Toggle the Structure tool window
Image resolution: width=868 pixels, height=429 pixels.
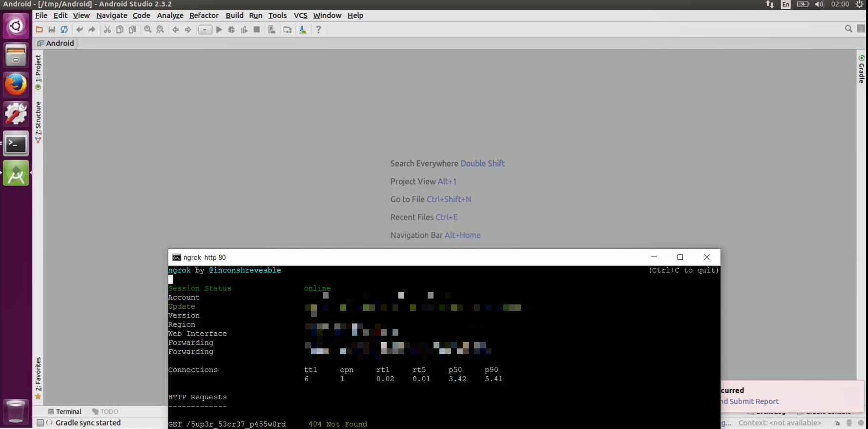tap(38, 121)
